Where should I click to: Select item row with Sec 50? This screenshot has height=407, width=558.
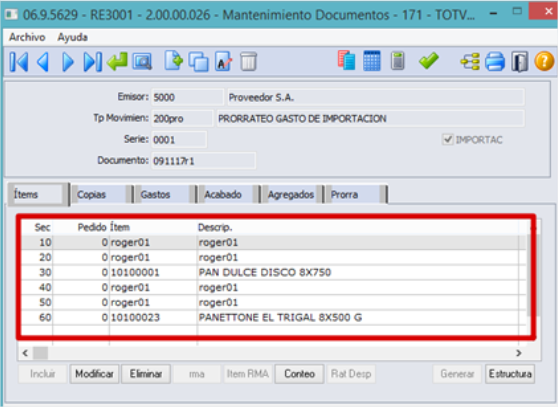(273, 302)
